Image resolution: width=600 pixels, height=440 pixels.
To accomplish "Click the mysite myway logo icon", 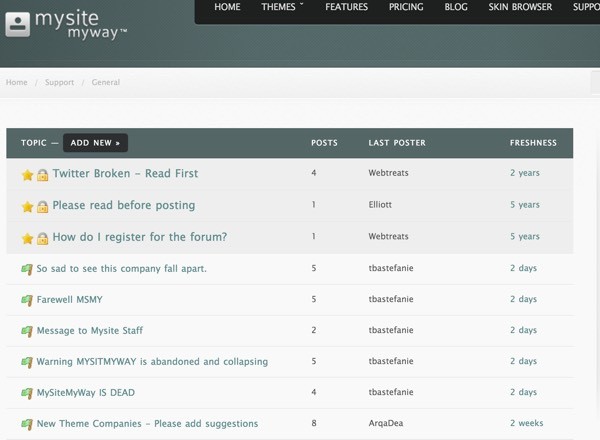I will coord(18,24).
